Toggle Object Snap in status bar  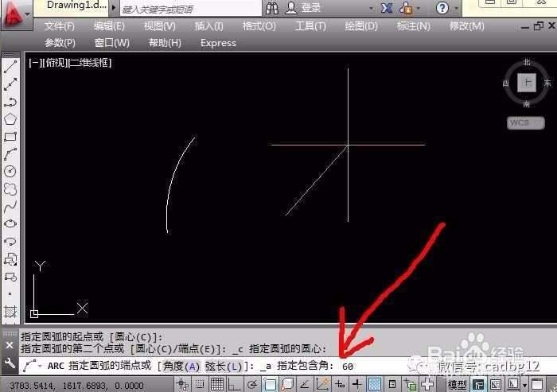click(x=270, y=385)
